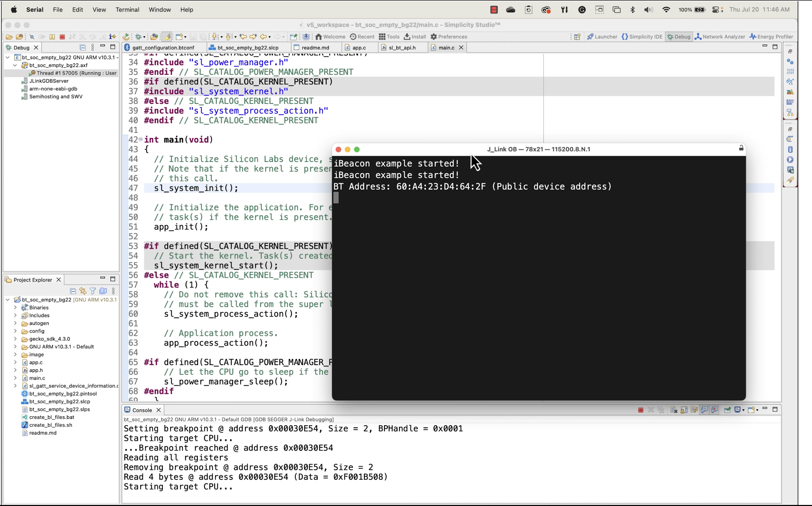Viewport: 812px width, 506px height.
Task: Collapse the bt_soc_empty_bg22.axf debug node
Action: point(15,65)
